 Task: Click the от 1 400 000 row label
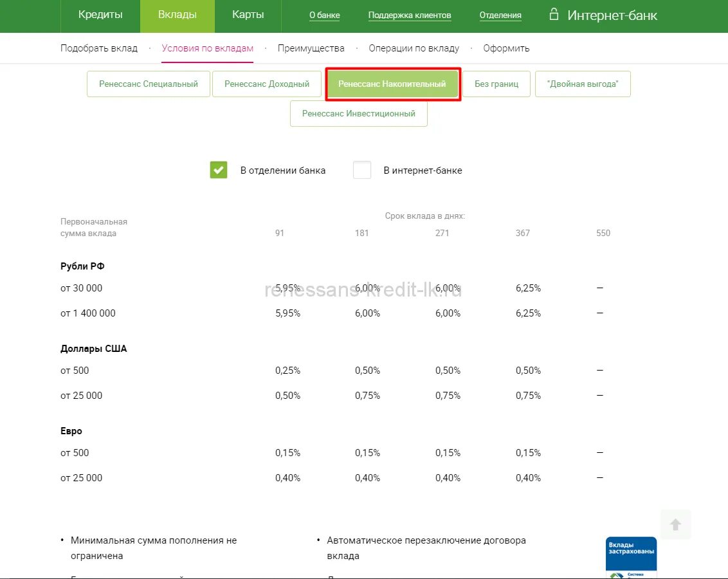coord(87,313)
